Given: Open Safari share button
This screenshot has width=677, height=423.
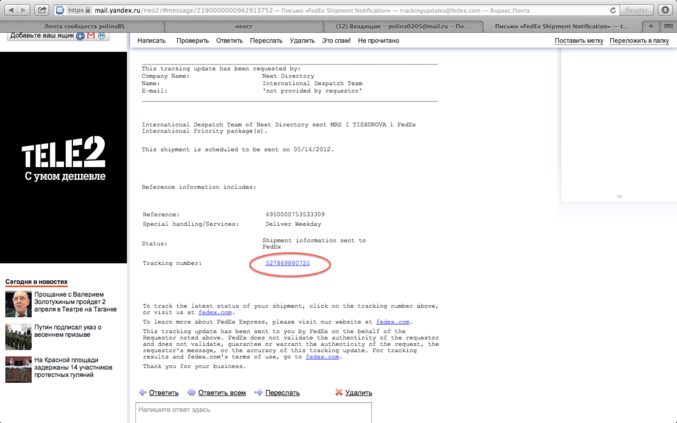Looking at the screenshot, I should click(42, 10).
